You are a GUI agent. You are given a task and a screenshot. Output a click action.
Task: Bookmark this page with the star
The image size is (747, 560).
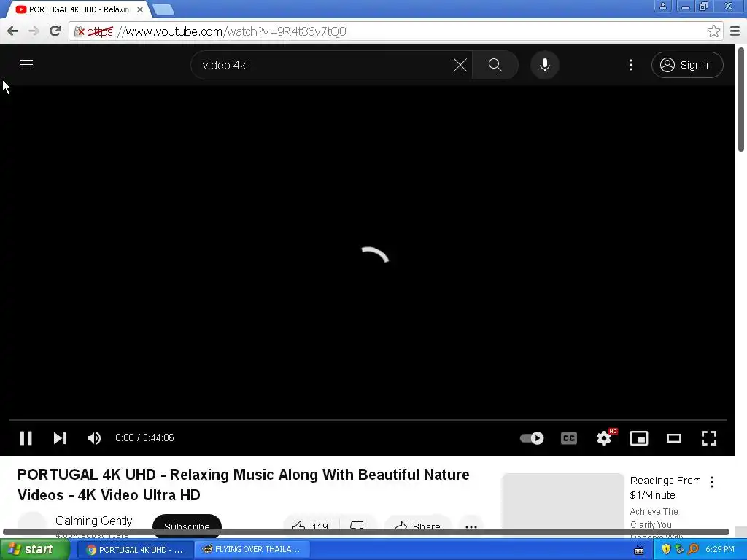[x=713, y=31]
